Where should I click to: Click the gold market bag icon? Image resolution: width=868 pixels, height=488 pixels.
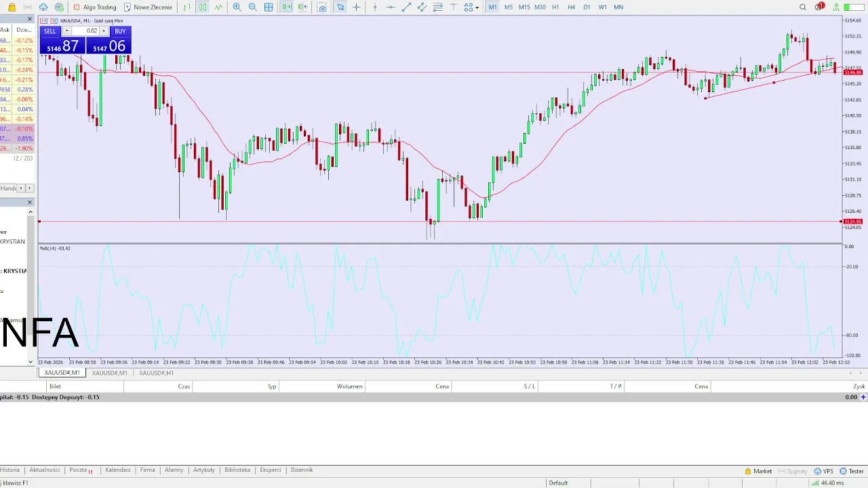(12, 7)
